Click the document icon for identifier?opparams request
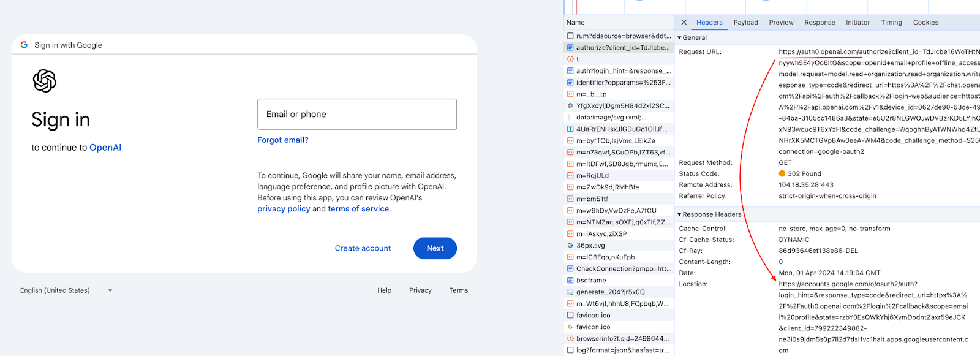Image resolution: width=980 pixels, height=356 pixels. point(570,83)
